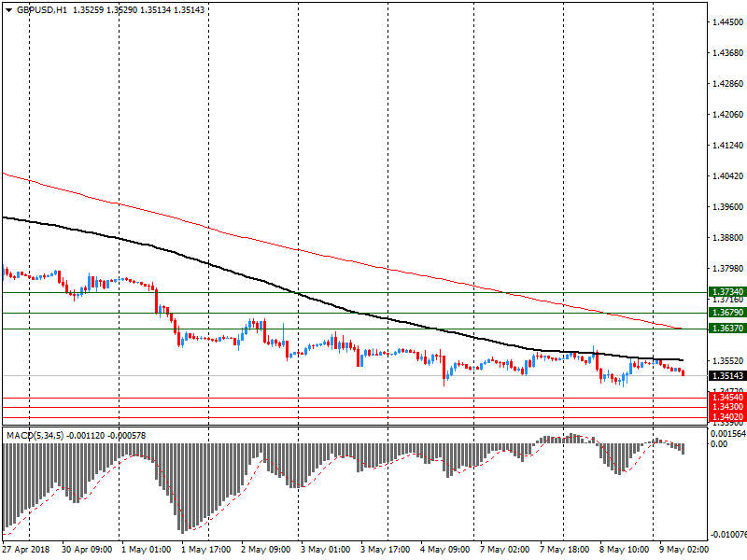Click the 1 May 17:00 time axis label
Image resolution: width=747 pixels, height=560 pixels.
(x=205, y=550)
